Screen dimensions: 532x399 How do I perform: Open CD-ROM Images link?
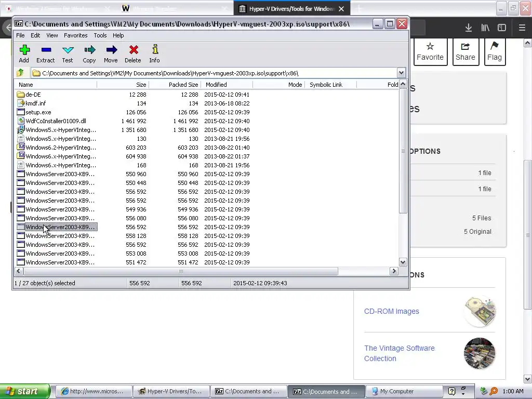click(392, 311)
